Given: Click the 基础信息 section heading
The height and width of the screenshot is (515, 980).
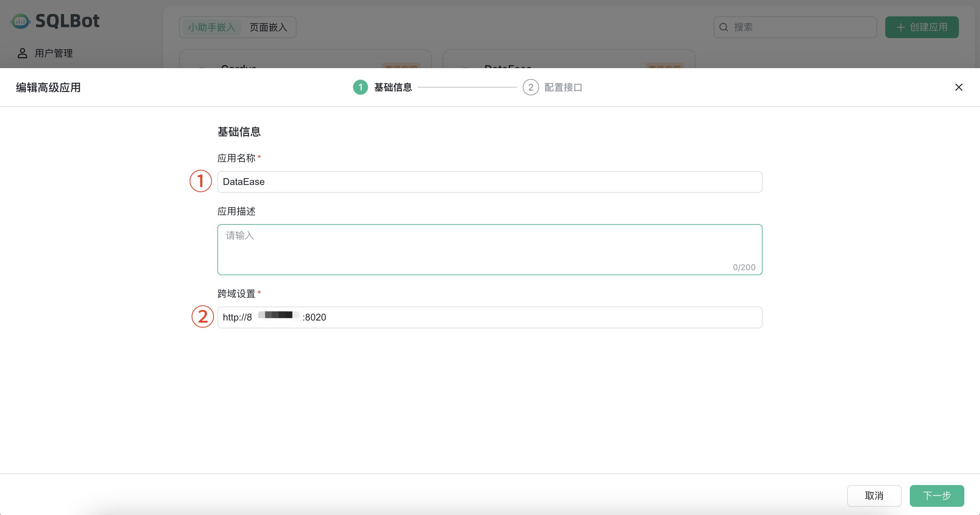Looking at the screenshot, I should 239,131.
